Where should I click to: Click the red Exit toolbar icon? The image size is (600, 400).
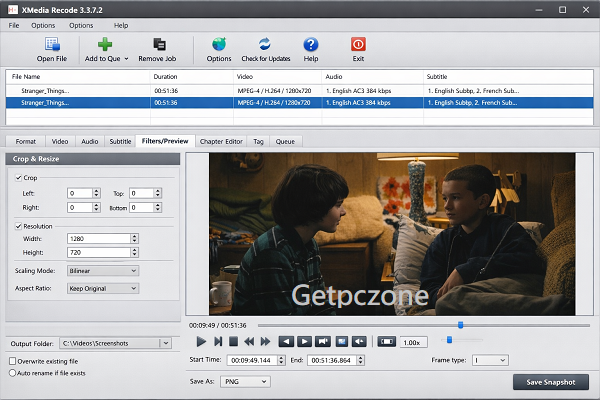(358, 44)
